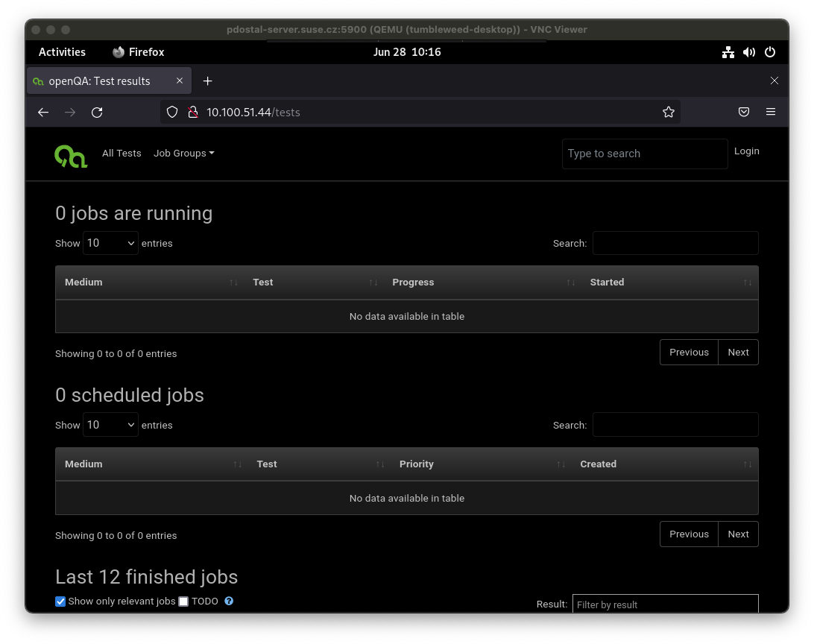Open Activities overview
The image size is (814, 644).
point(63,52)
